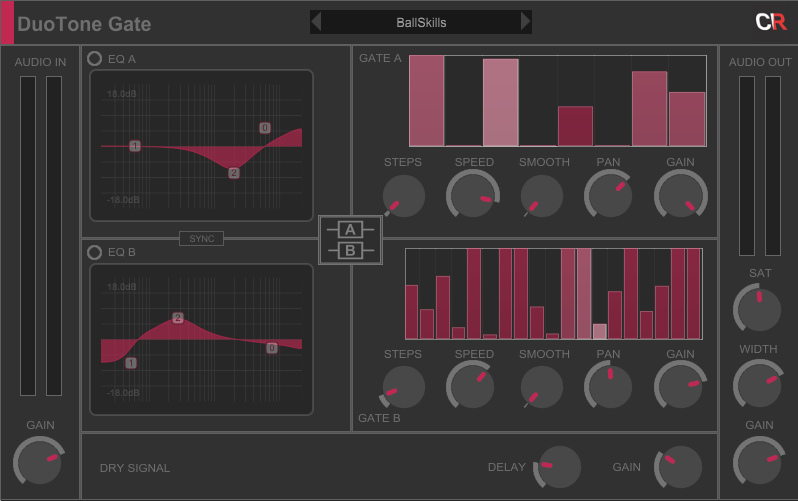798x501 pixels.
Task: Click the first step bar in Gate A
Action: [426, 101]
